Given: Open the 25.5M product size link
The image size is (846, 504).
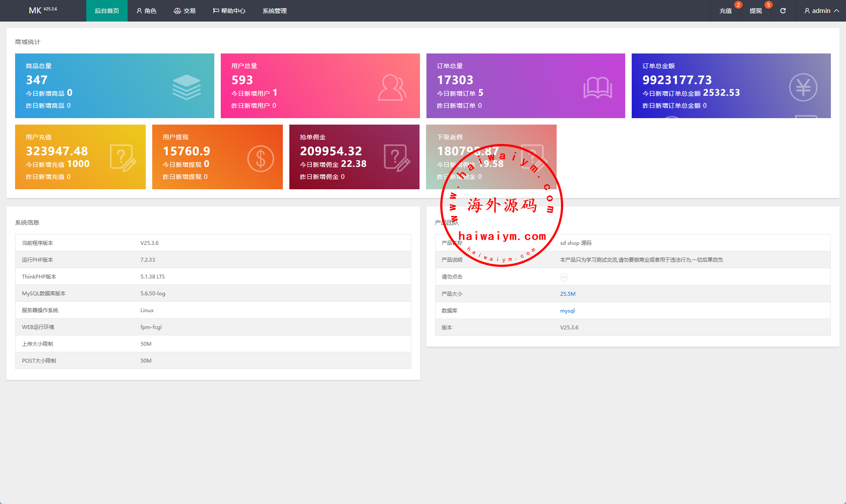Looking at the screenshot, I should (567, 294).
